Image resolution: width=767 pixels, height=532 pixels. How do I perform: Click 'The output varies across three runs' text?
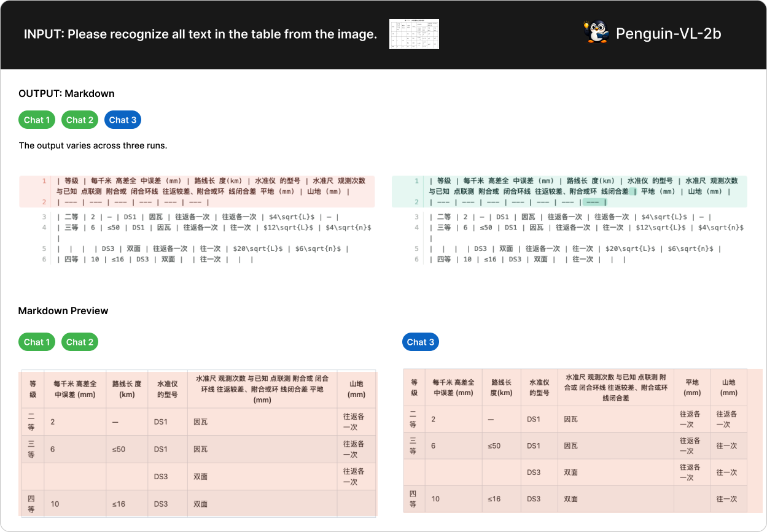(93, 145)
